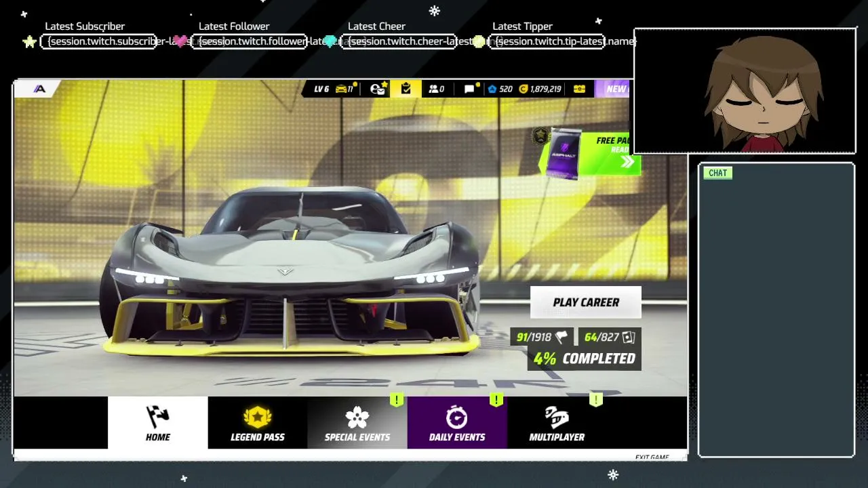Click the Exit Game link
The width and height of the screenshot is (868, 488).
[652, 457]
